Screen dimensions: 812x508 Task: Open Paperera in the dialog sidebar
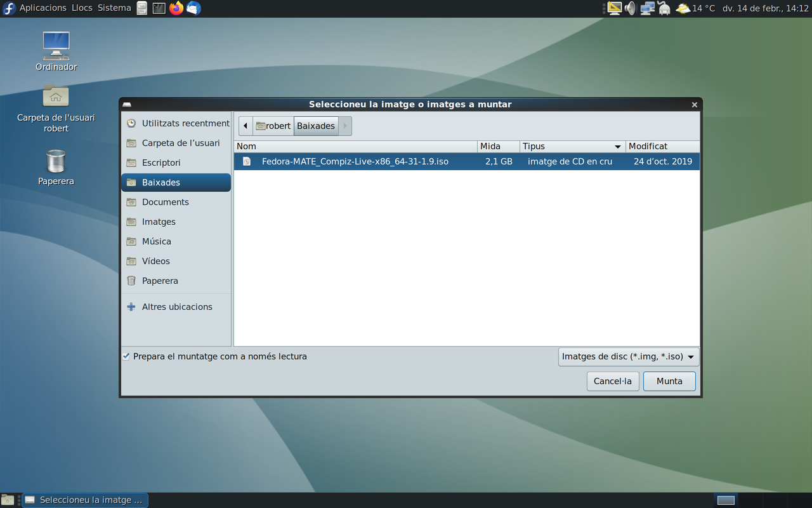(176, 281)
